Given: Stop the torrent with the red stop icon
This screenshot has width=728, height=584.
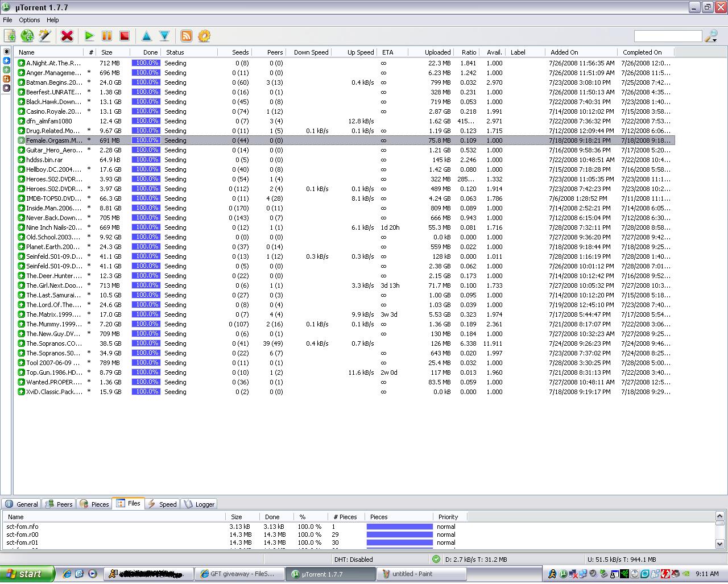Looking at the screenshot, I should coord(125,36).
